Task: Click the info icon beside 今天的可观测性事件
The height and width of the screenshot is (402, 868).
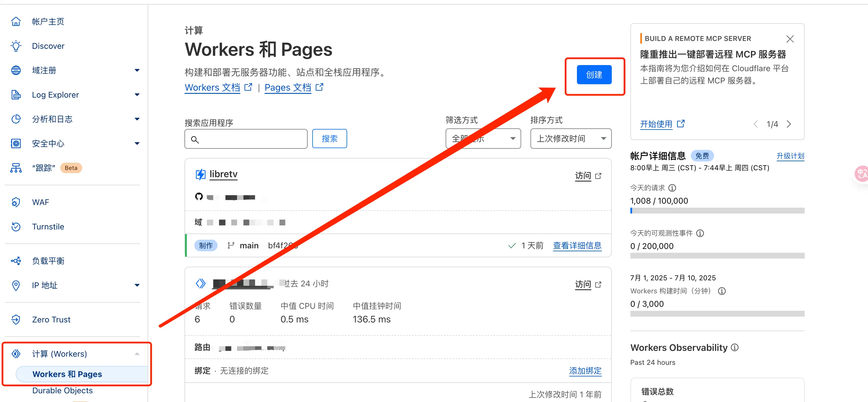Action: point(700,233)
